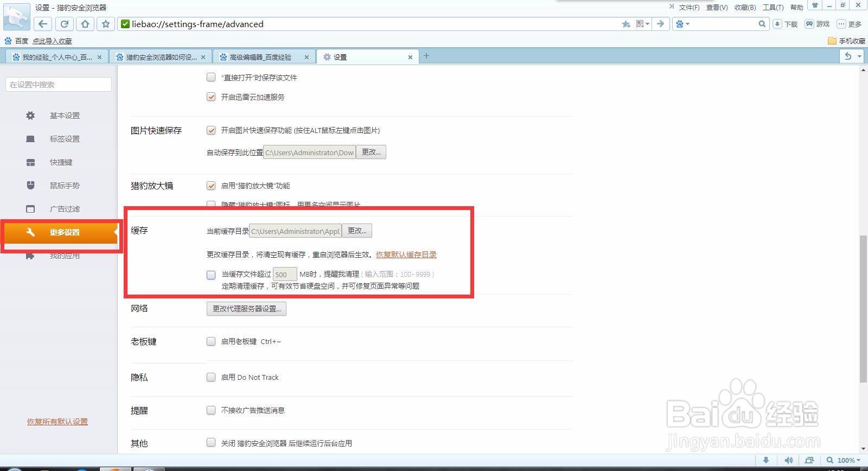Viewport: 868px width, 471px height.
Task: Click the bookmark star beside home
Action: pos(106,24)
